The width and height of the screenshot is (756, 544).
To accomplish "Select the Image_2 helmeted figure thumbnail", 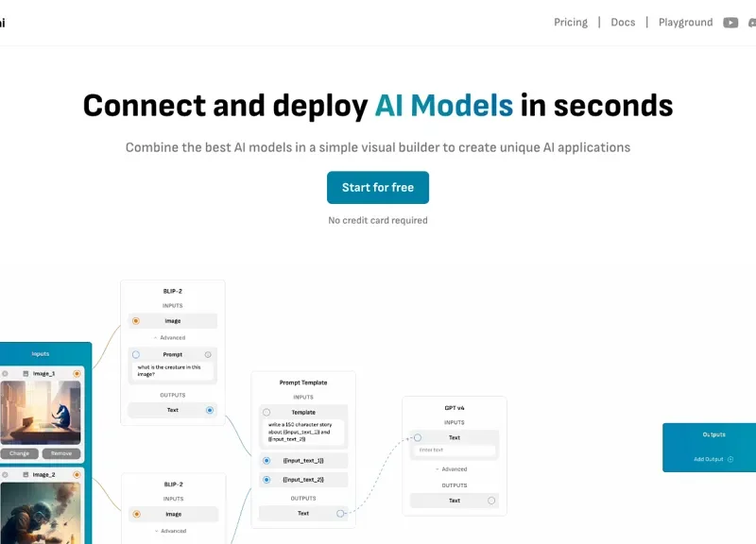I will 41,513.
